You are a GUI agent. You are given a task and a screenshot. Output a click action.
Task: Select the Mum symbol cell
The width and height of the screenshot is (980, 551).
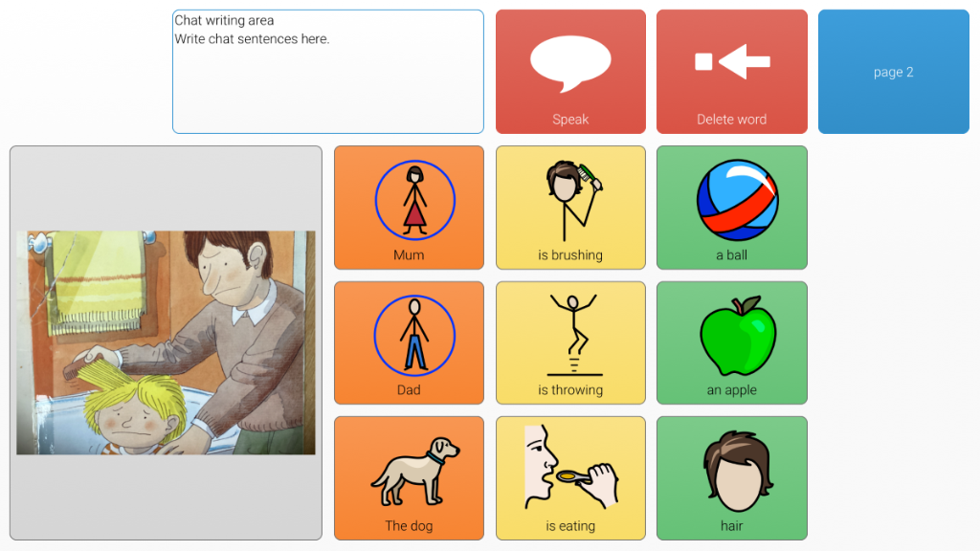pyautogui.click(x=409, y=208)
